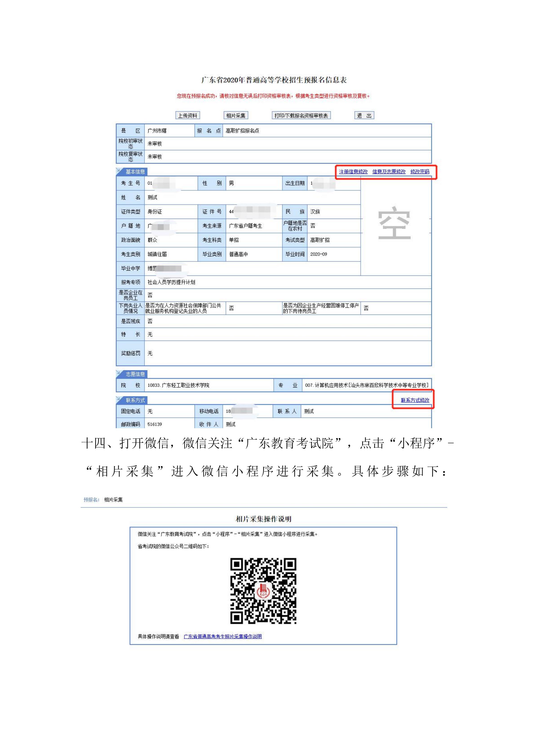The image size is (535, 756).
Task: Click the empty photo placeholder 空
Action: (x=394, y=223)
